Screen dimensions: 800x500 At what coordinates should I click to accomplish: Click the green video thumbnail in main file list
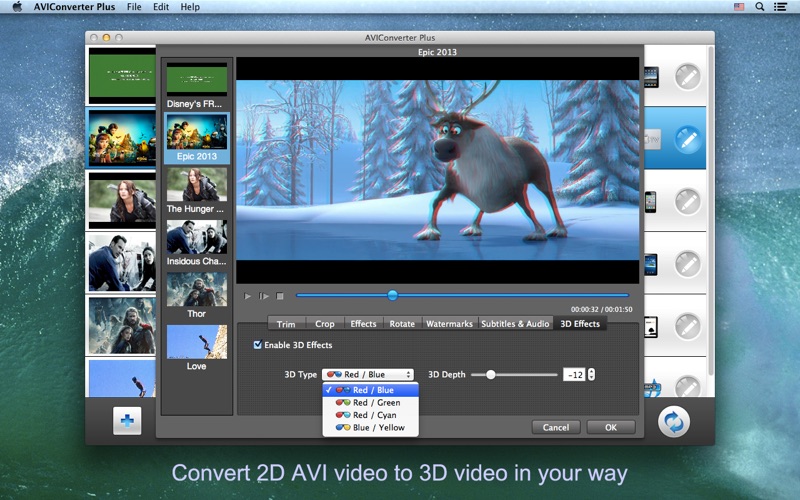pos(122,76)
